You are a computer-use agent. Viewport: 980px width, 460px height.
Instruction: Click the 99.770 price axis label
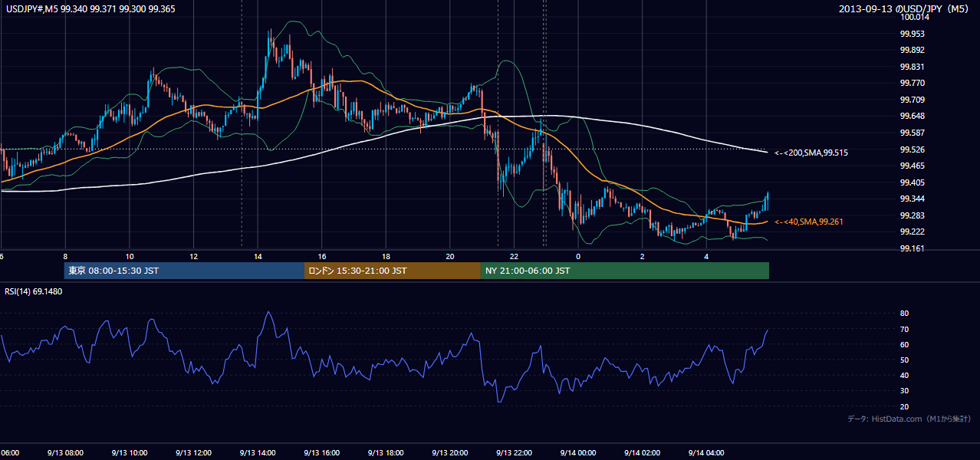click(913, 84)
